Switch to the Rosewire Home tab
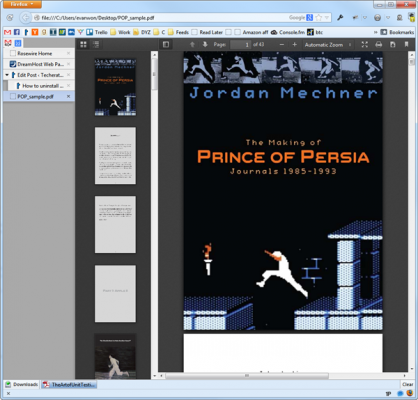 tap(39, 53)
